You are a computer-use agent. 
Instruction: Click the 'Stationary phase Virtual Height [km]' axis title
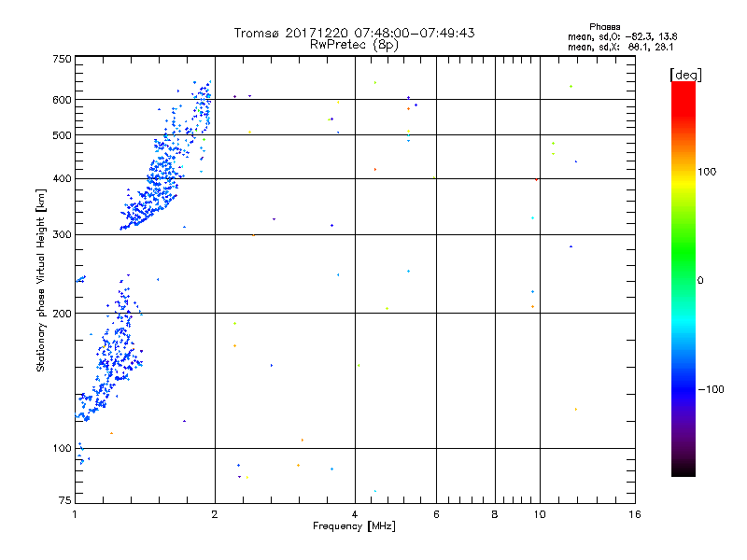[41, 280]
